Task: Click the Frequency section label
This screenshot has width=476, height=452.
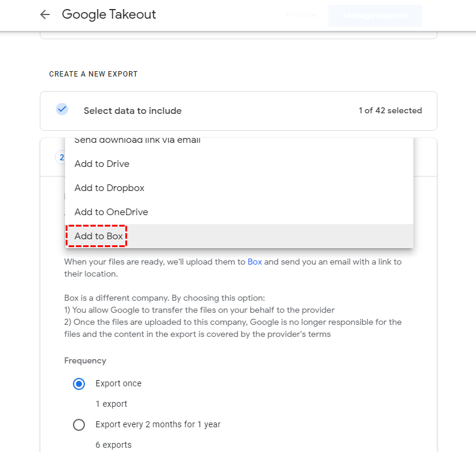Action: [x=85, y=361]
